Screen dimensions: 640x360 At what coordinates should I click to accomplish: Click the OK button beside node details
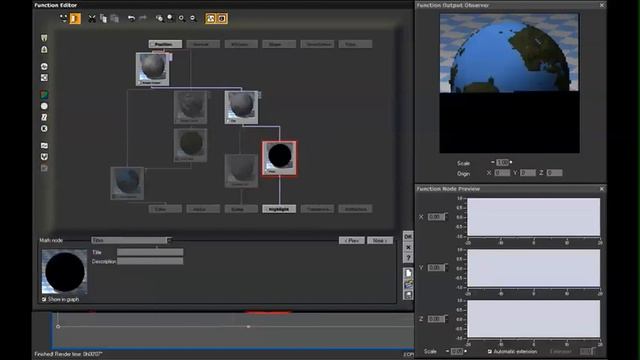pos(408,237)
